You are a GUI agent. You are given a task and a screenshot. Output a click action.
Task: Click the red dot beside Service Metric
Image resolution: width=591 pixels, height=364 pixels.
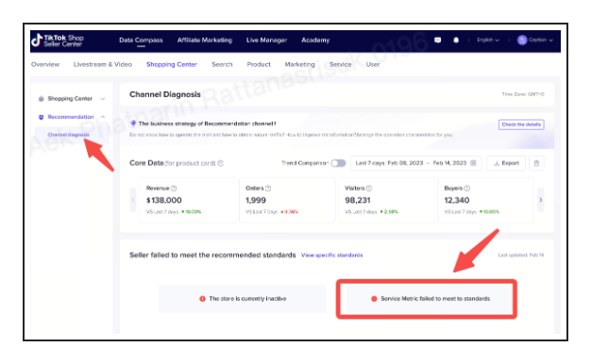(374, 299)
